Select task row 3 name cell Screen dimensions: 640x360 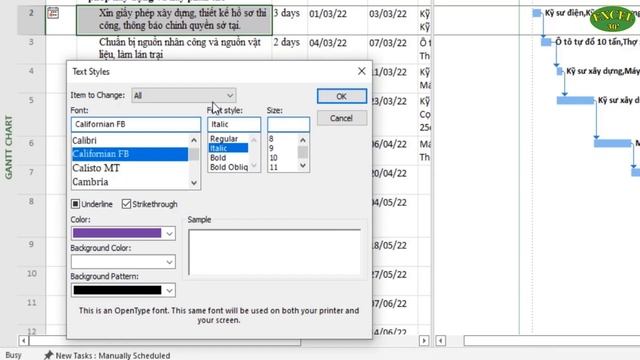pos(174,49)
